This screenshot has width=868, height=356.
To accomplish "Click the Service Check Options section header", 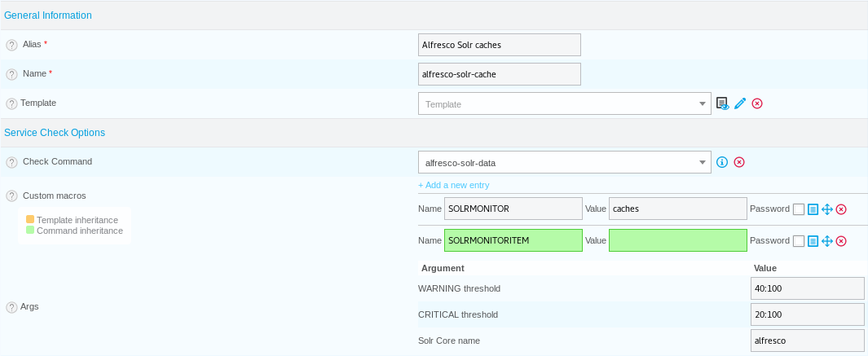I will [x=55, y=133].
